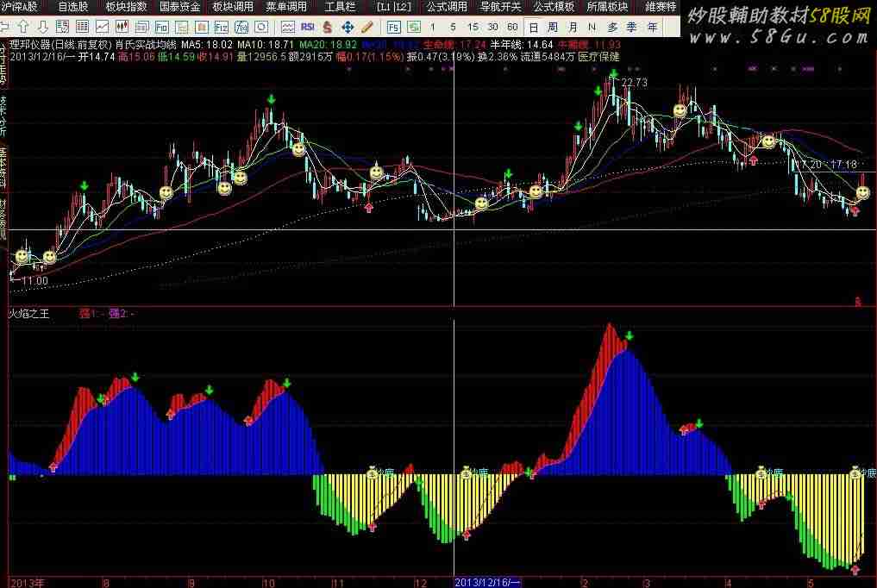Switch to the candlestick chart icon
877x588 pixels.
pos(122,26)
